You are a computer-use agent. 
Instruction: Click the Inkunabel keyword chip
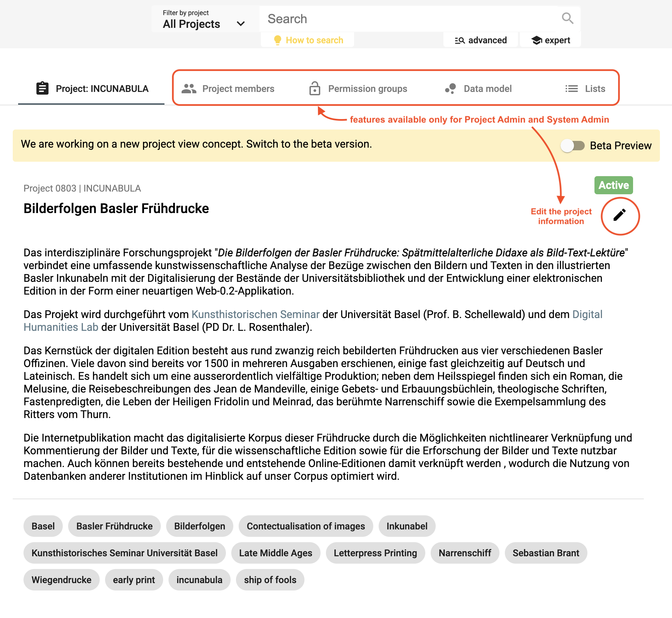pos(407,526)
